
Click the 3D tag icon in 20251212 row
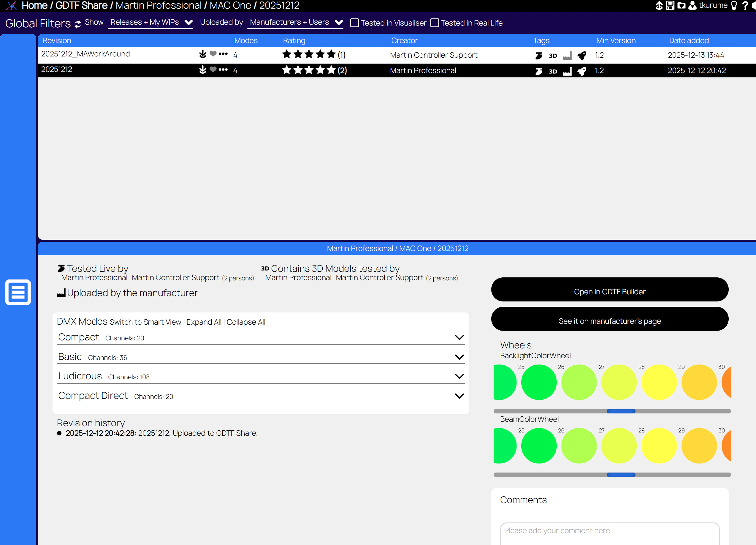pyautogui.click(x=553, y=71)
